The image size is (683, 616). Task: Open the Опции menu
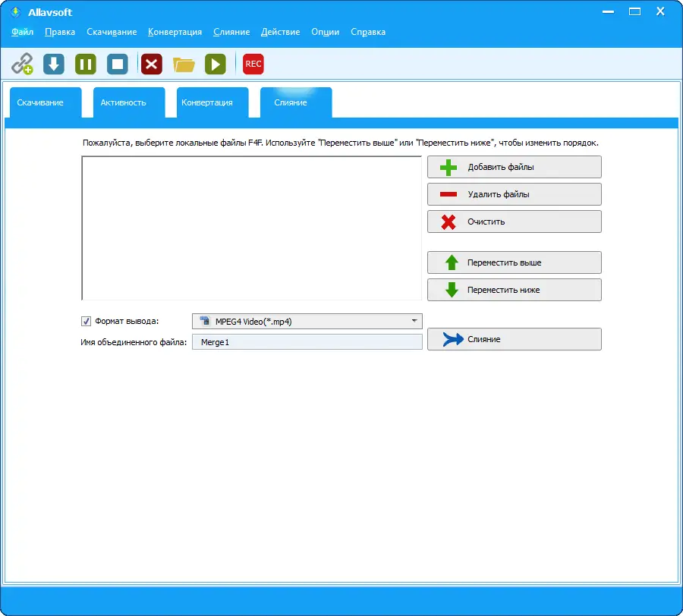[x=325, y=32]
